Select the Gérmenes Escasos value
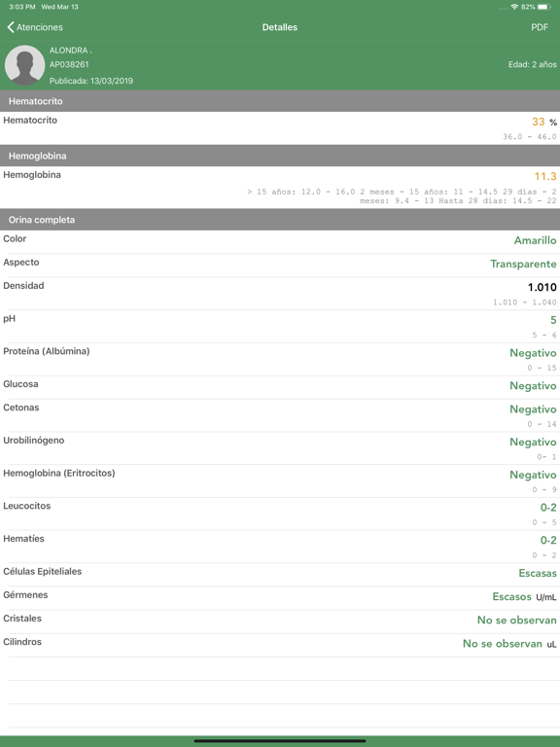The width and height of the screenshot is (560, 747). coord(512,596)
